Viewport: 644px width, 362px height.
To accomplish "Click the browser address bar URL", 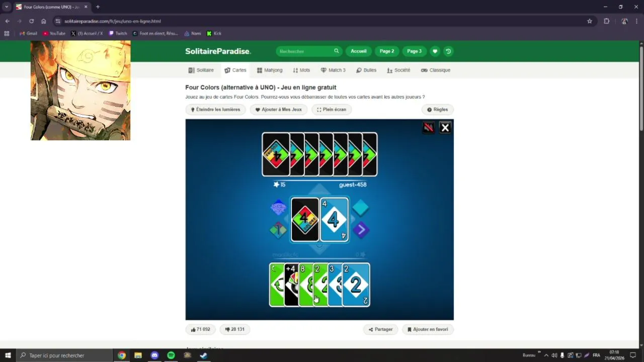I will [113, 21].
